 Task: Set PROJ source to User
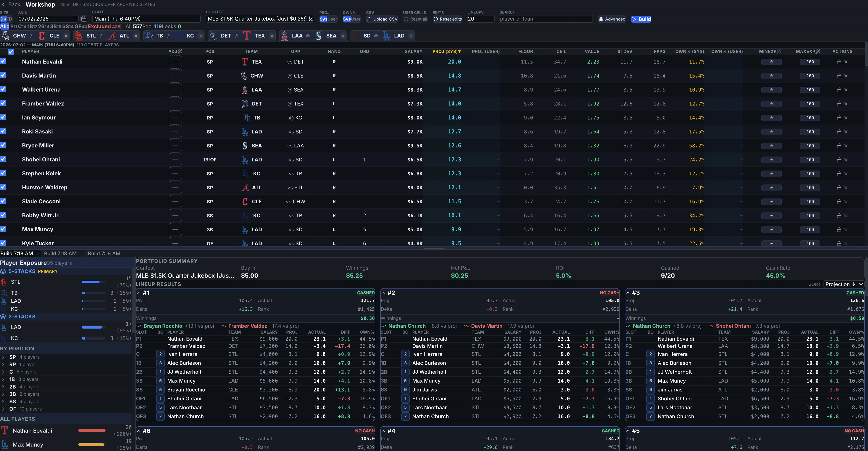[x=332, y=19]
